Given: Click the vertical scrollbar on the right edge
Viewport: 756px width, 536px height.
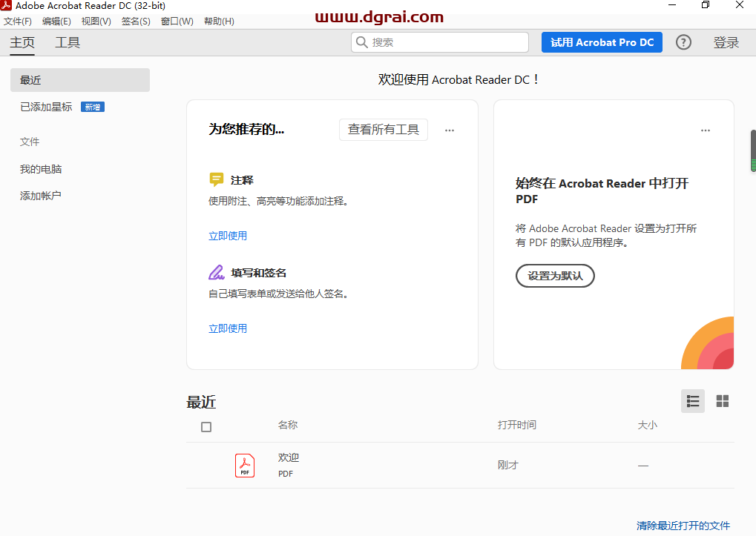Looking at the screenshot, I should (x=753, y=152).
